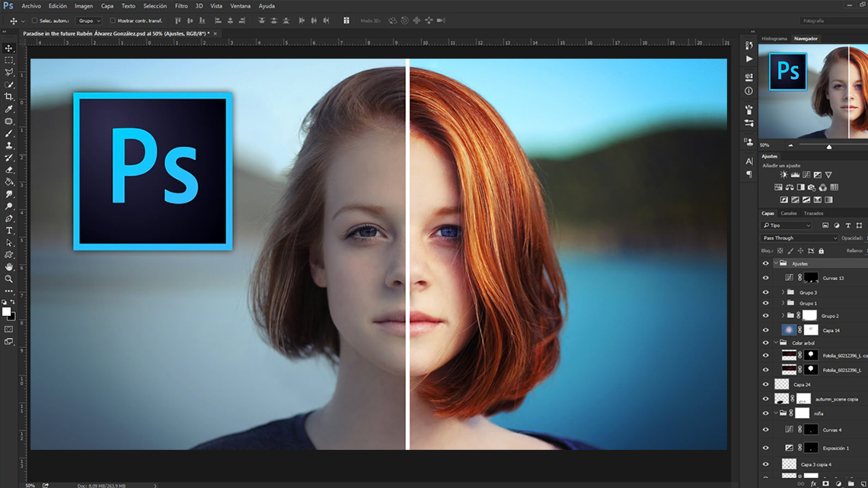Hide the Curvas 13 layer

coord(765,278)
